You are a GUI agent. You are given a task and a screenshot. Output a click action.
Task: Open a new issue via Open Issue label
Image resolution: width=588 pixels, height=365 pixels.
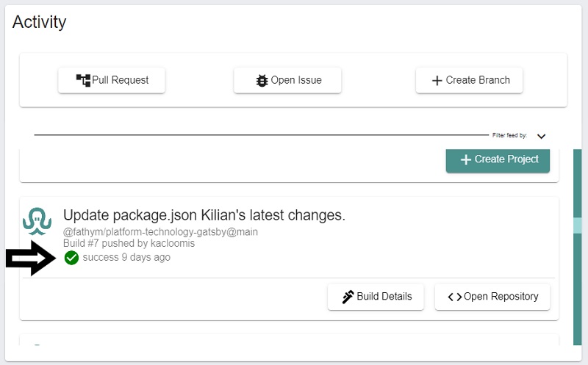pyautogui.click(x=296, y=80)
